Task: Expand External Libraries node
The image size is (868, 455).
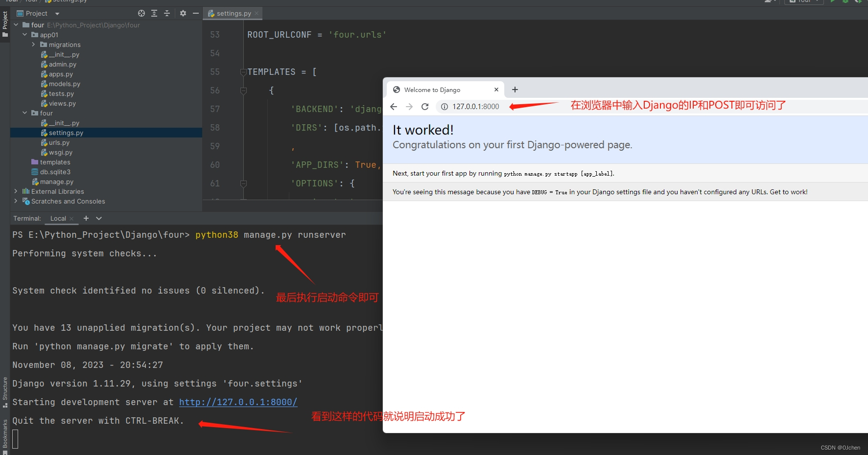Action: [x=16, y=191]
